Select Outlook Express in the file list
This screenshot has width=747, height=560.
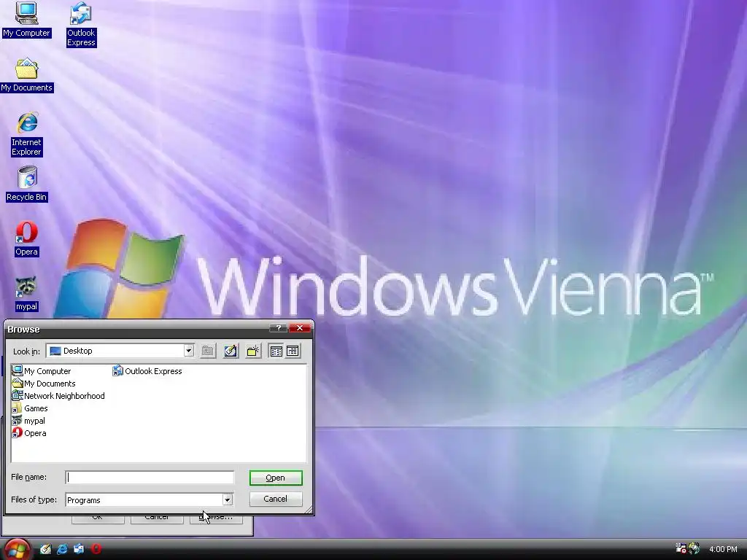click(x=147, y=371)
